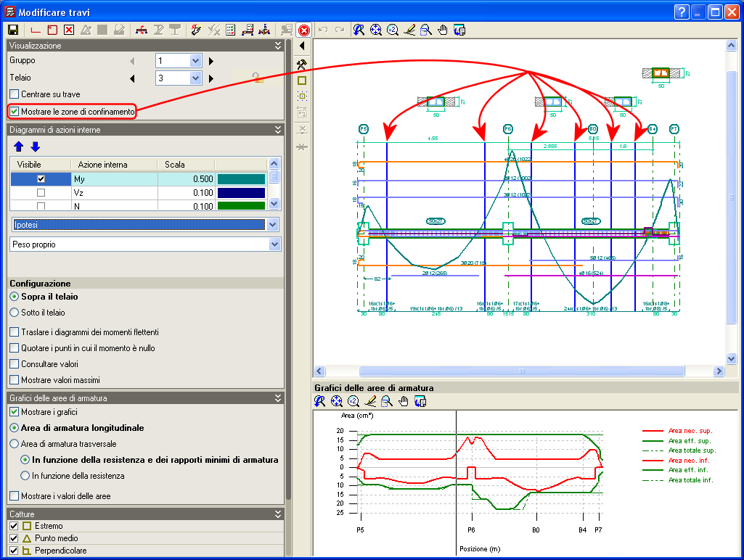Click the red and blue beam loads icon
The image size is (744, 560).
tap(141, 30)
